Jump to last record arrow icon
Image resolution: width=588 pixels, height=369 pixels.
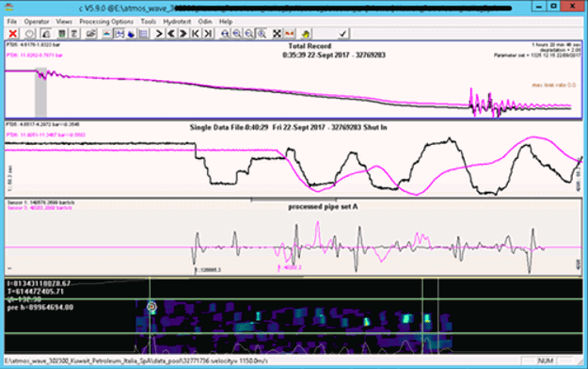(x=208, y=34)
